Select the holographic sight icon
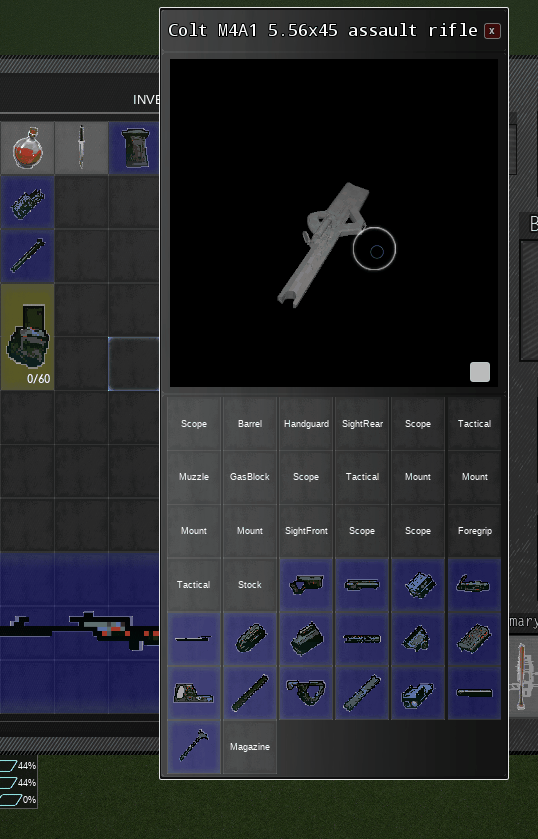 coord(194,693)
